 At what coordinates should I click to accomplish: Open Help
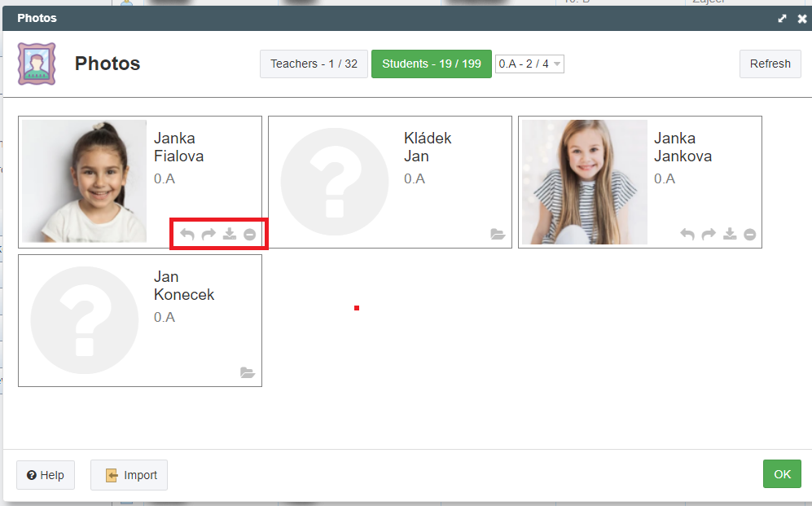[46, 475]
